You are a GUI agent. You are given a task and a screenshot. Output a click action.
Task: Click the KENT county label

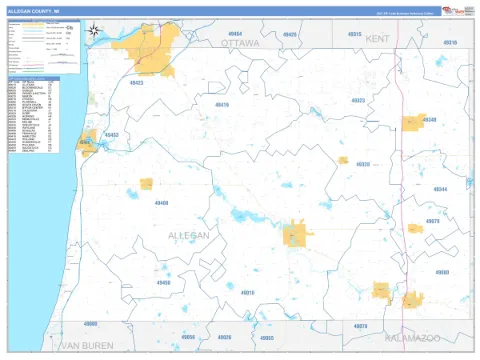point(377,39)
